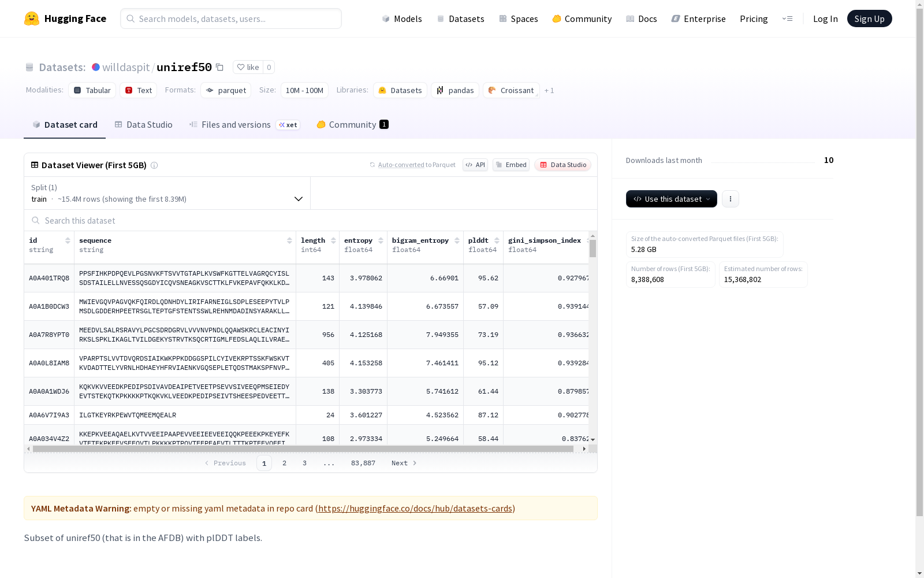Viewport: 924px width, 578px height.
Task: Click the scroll right arrow of table
Action: click(584, 449)
